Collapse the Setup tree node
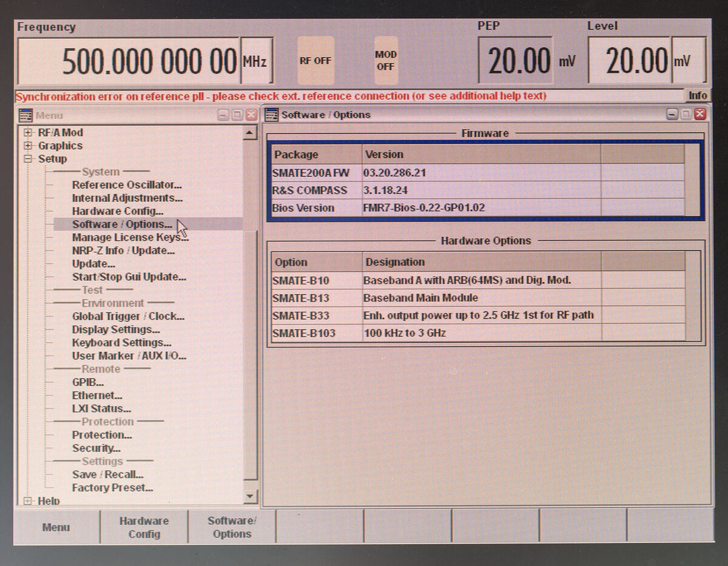The width and height of the screenshot is (728, 566). (27, 159)
